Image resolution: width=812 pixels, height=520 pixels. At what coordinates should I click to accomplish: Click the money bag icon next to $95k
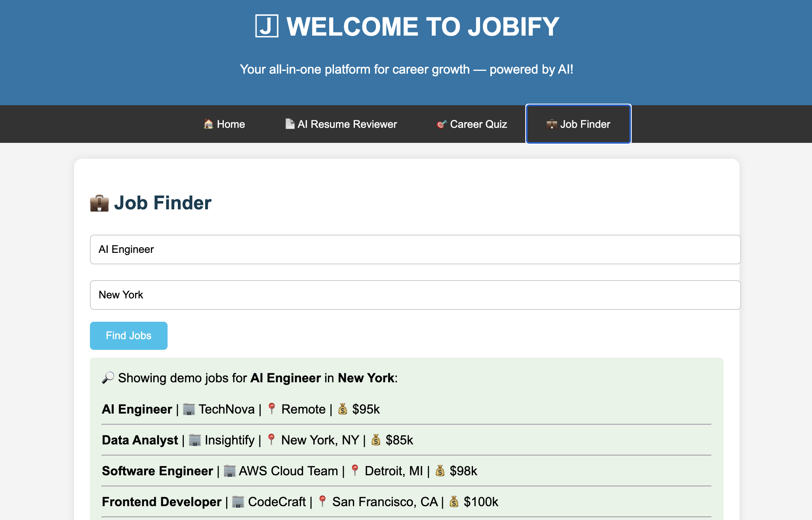pyautogui.click(x=343, y=409)
